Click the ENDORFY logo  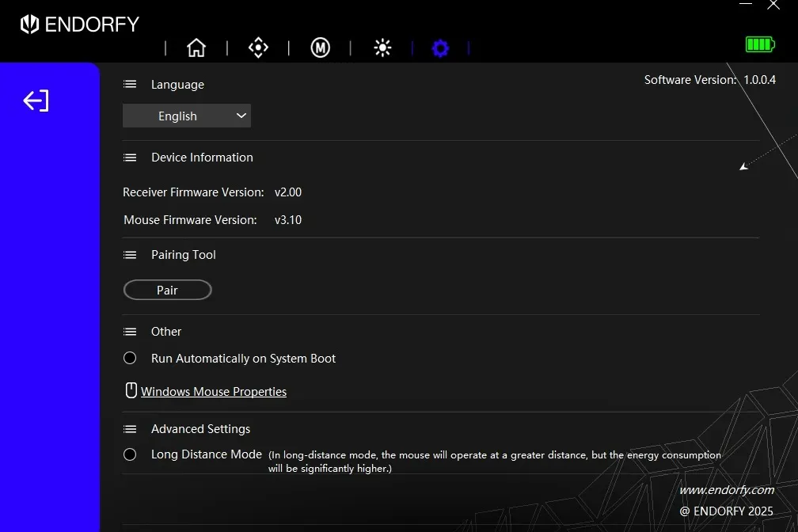[79, 25]
